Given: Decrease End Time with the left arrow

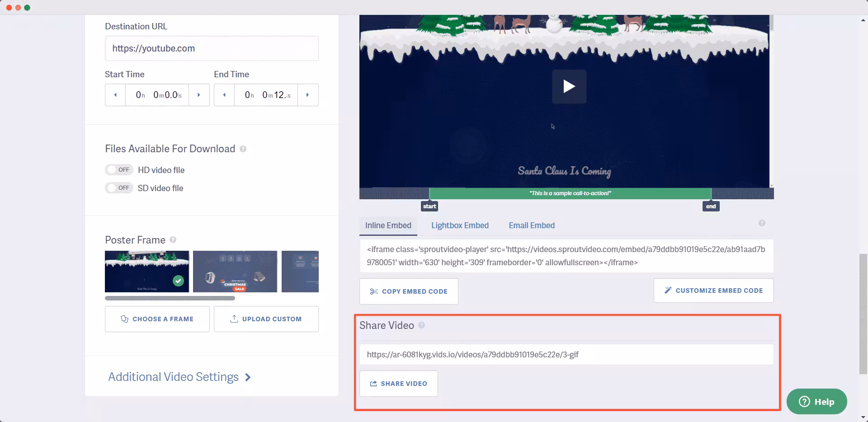Looking at the screenshot, I should 224,95.
